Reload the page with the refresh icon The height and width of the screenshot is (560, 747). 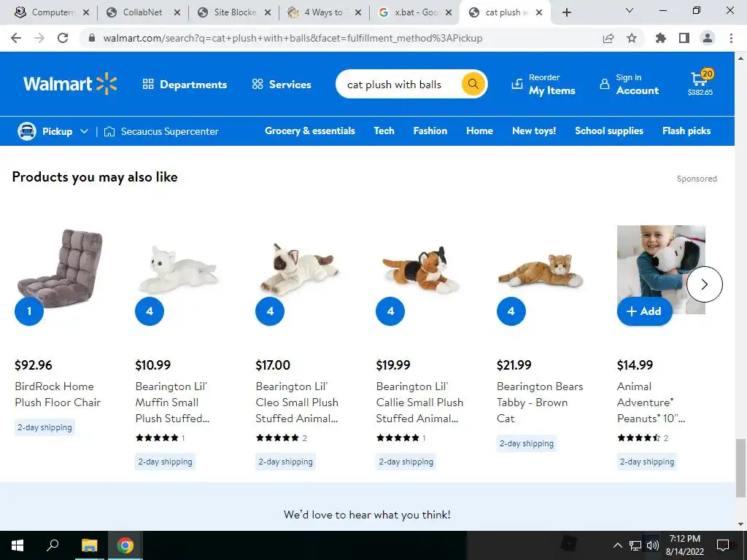[x=63, y=38]
